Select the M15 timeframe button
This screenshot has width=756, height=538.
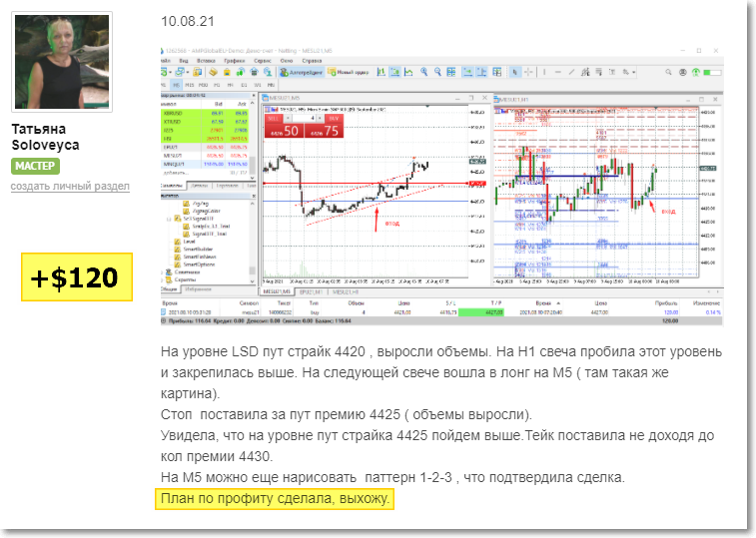pyautogui.click(x=190, y=85)
